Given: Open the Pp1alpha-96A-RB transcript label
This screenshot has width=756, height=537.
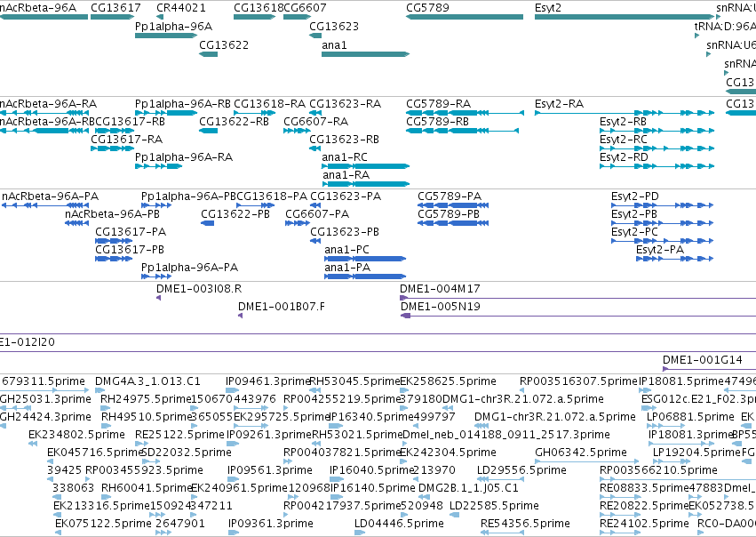Looking at the screenshot, I should tap(183, 104).
